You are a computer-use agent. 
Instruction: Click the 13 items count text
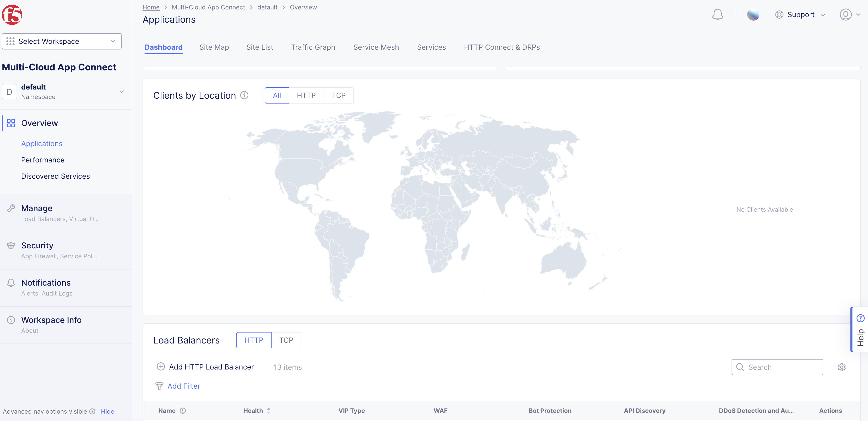(x=287, y=367)
